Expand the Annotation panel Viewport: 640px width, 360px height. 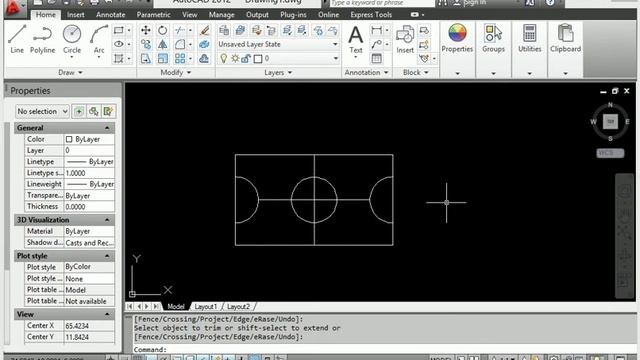(366, 72)
